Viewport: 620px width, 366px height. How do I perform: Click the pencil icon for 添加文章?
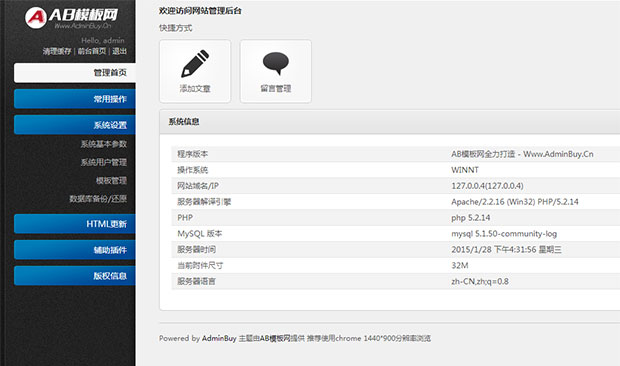pyautogui.click(x=195, y=63)
